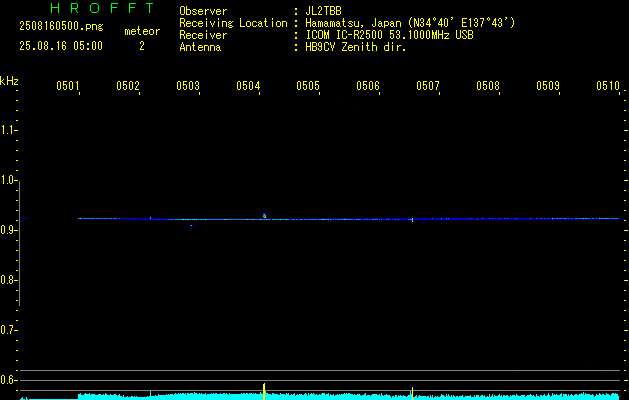Viewport: 629px width, 400px height.
Task: Click the yellow echo spot before 0507
Action: point(412,219)
